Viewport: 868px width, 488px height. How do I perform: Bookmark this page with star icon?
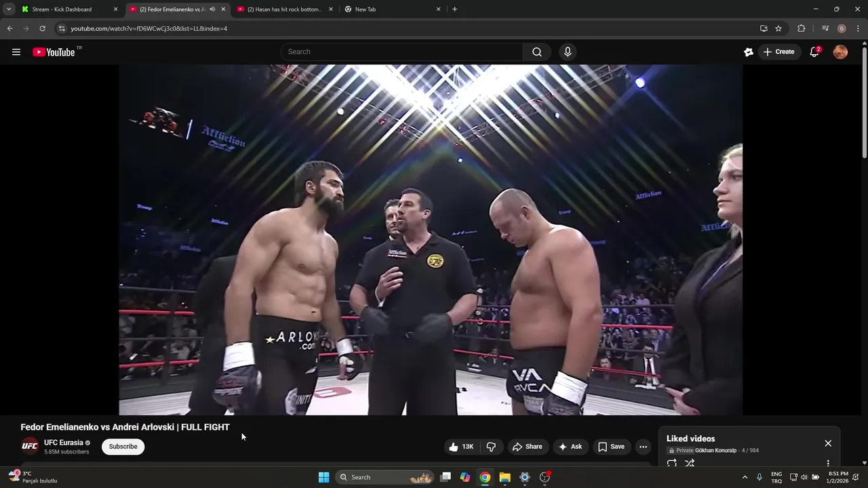click(778, 28)
